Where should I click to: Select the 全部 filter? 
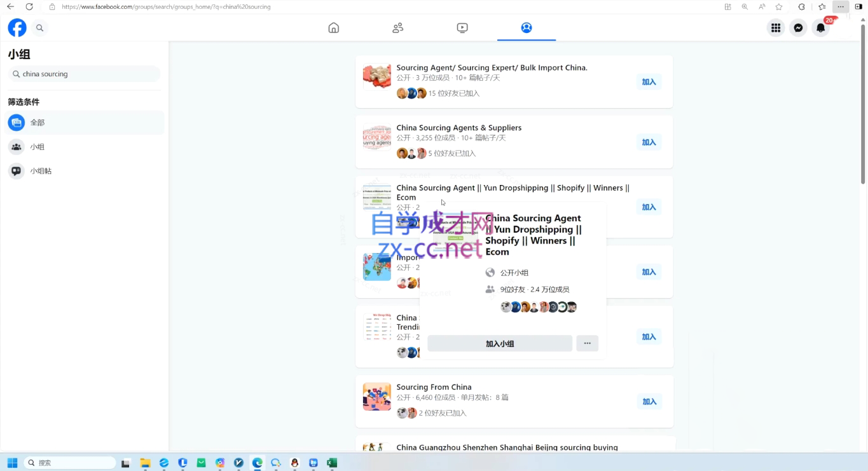tap(85, 123)
